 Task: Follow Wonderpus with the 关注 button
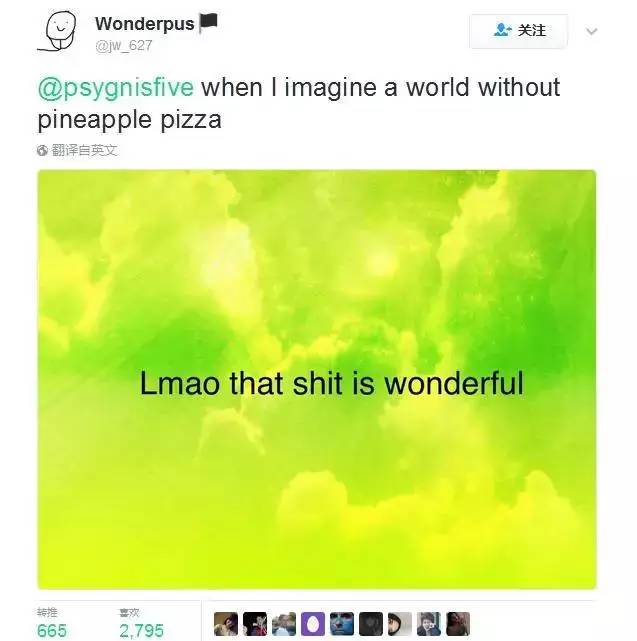(x=518, y=31)
